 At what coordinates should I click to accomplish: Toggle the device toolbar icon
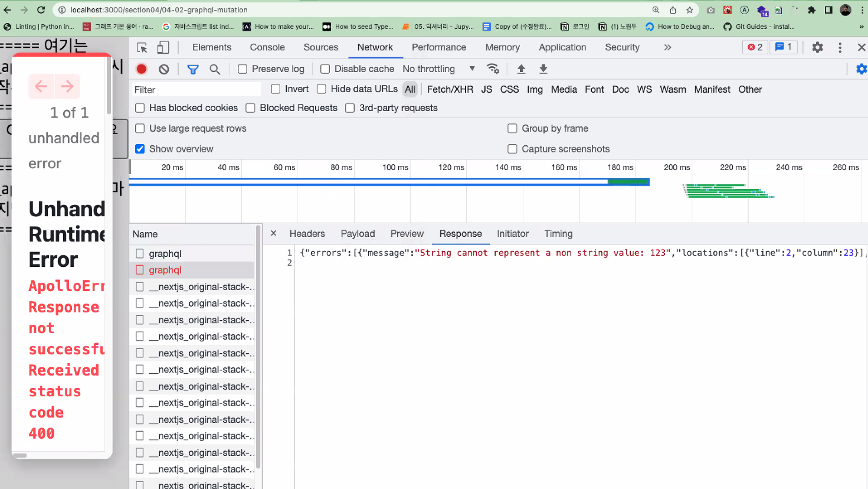(163, 48)
